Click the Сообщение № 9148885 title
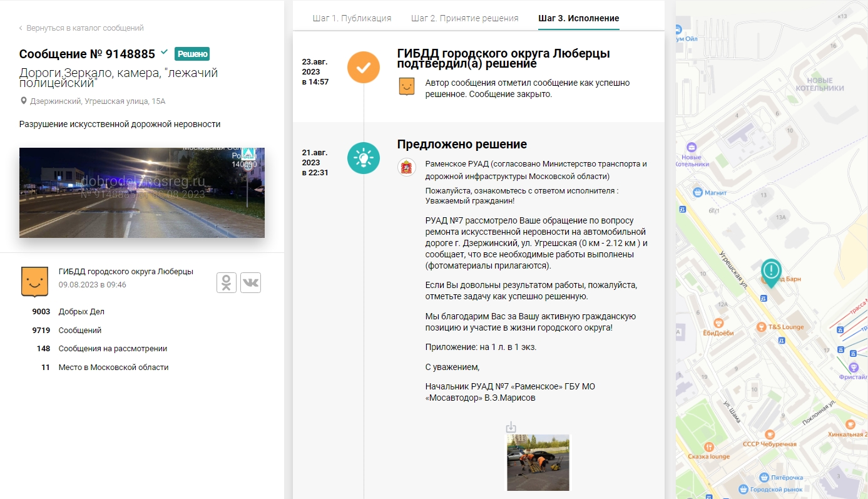868x499 pixels. tap(87, 54)
